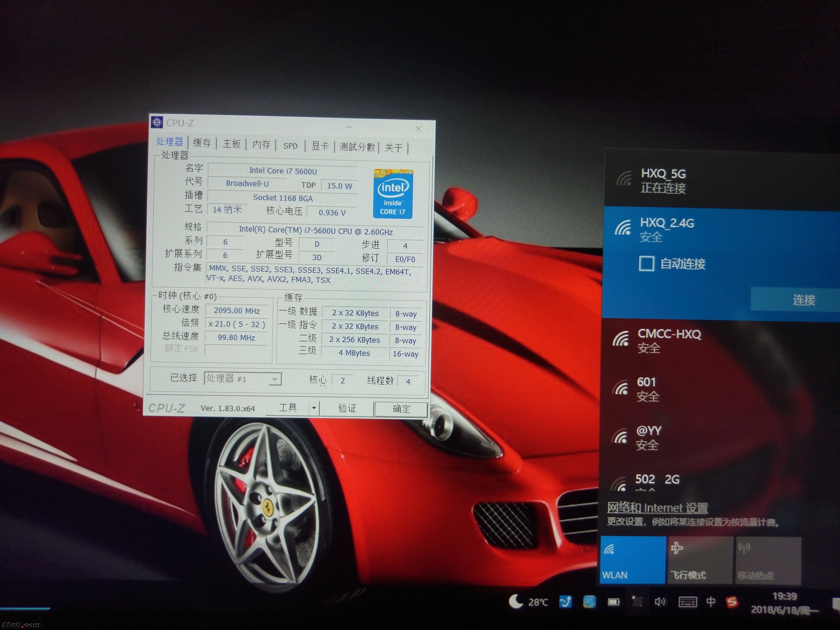The width and height of the screenshot is (840, 630).
Task: Click the battery status tray icon
Action: 613,602
